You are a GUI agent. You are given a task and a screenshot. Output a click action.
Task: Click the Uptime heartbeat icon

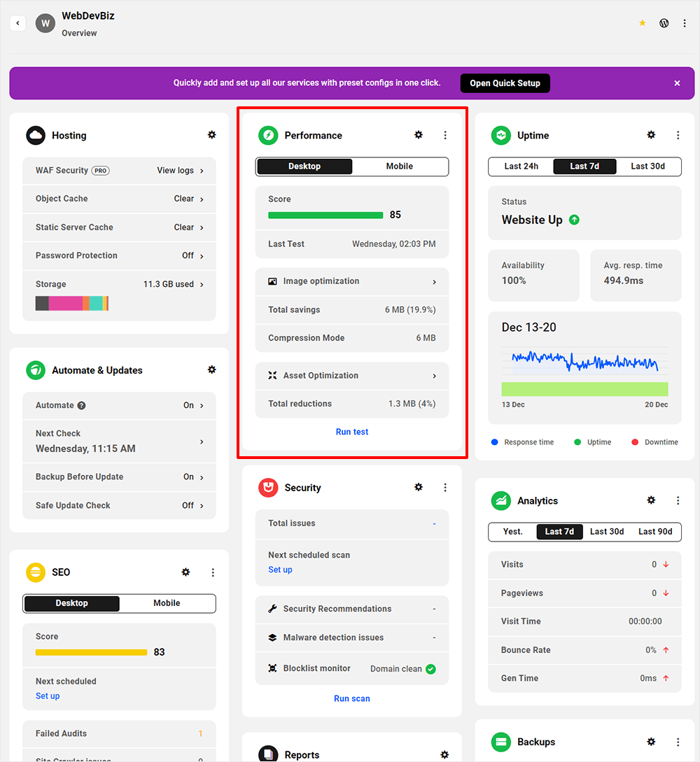(x=501, y=136)
